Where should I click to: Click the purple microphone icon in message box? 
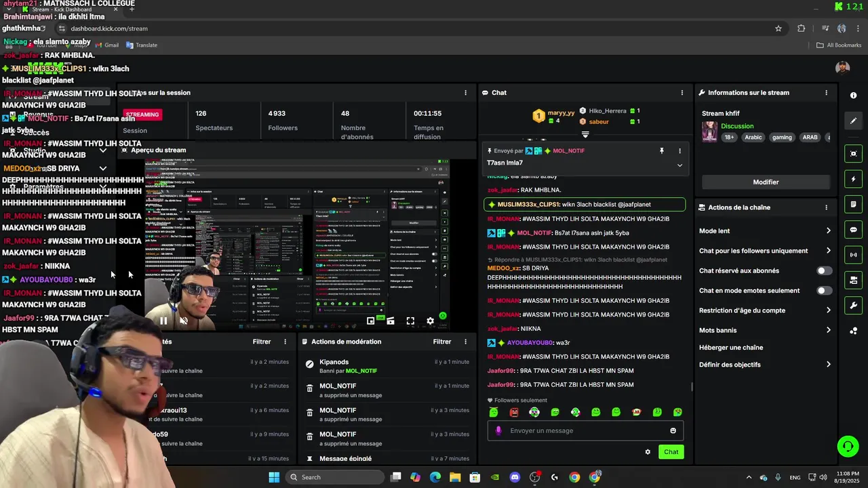tap(498, 430)
